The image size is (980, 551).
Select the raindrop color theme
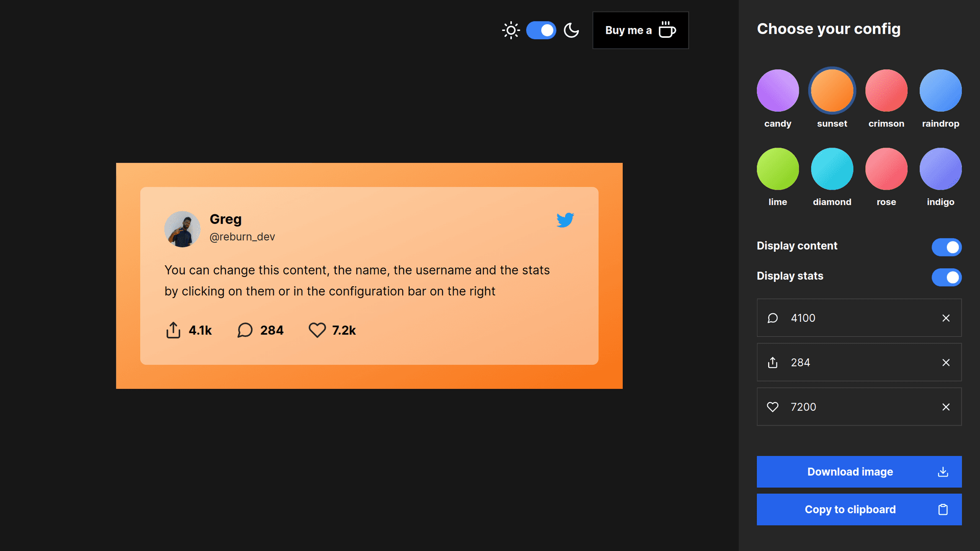pyautogui.click(x=940, y=90)
